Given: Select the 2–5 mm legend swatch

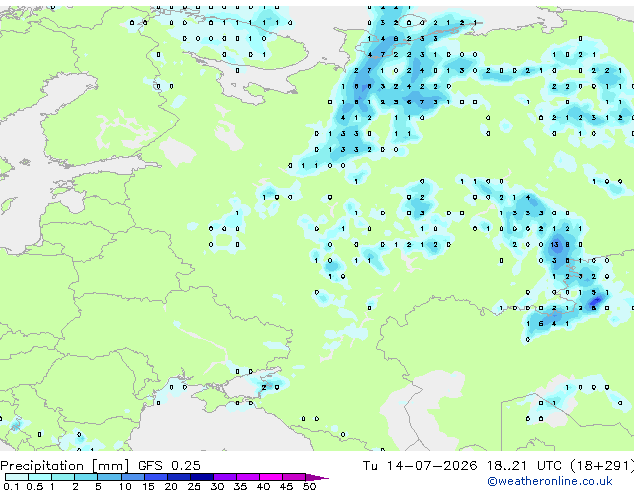Looking at the screenshot, I should (x=86, y=477).
